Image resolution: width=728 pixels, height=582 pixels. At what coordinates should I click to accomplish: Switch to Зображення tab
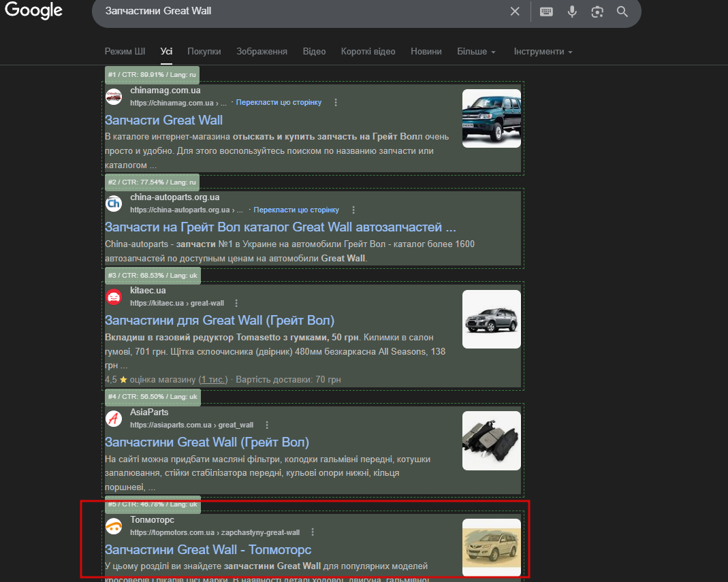pos(262,52)
